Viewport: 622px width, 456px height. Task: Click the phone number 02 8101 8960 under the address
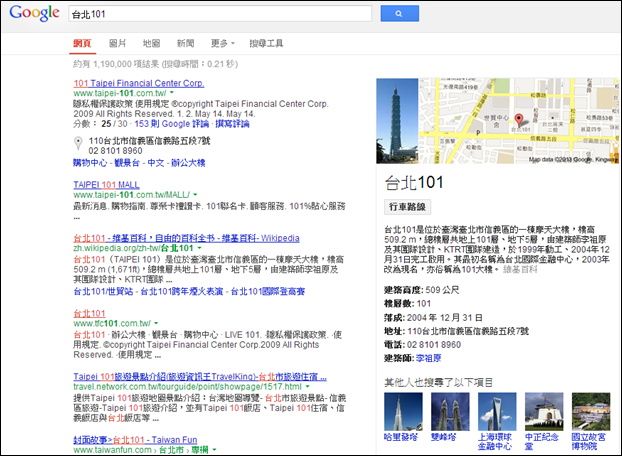point(115,151)
